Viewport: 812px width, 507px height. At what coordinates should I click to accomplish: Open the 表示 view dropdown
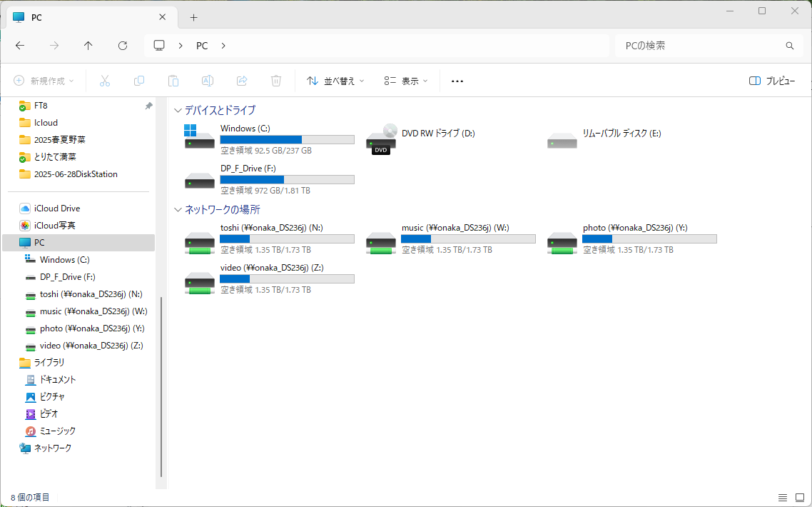[x=405, y=81]
